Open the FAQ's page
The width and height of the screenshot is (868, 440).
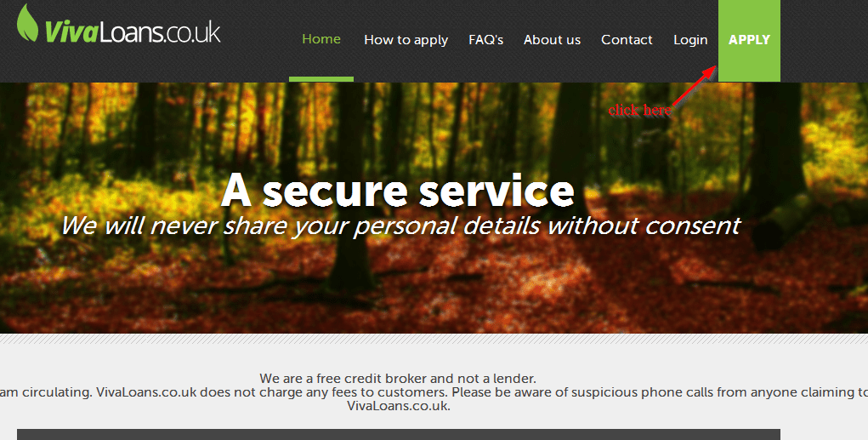pyautogui.click(x=485, y=40)
